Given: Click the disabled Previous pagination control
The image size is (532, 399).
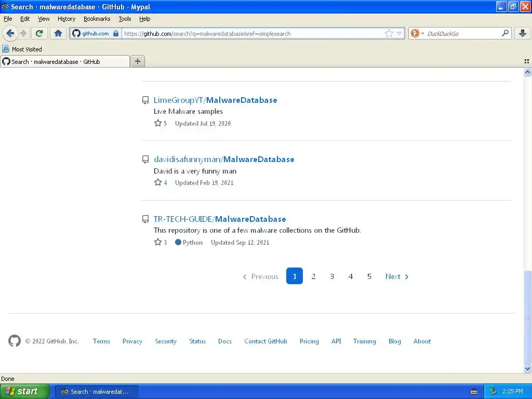Looking at the screenshot, I should (260, 276).
